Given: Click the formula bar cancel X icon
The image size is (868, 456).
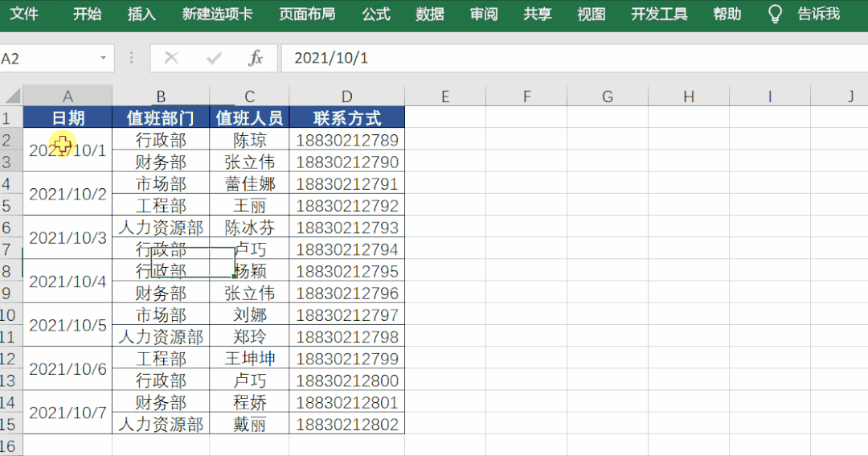Looking at the screenshot, I should pyautogui.click(x=172, y=58).
